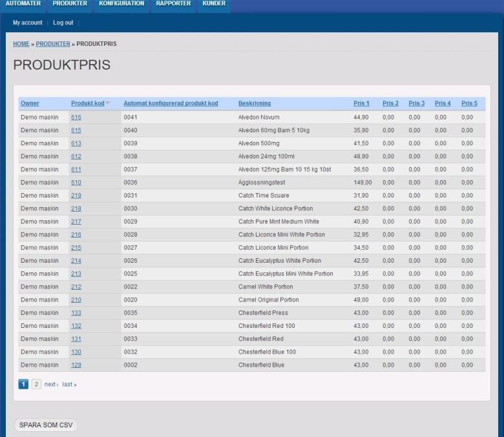Open product code 217 link
The height and width of the screenshot is (437, 504).
(76, 222)
